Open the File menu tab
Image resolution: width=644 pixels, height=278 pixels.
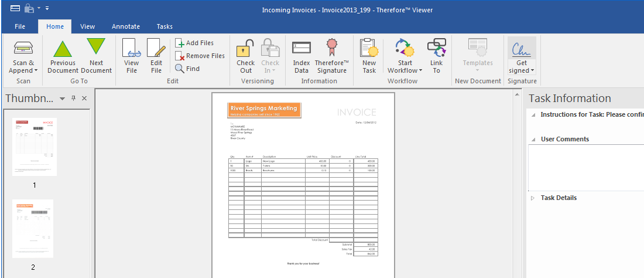pos(20,26)
